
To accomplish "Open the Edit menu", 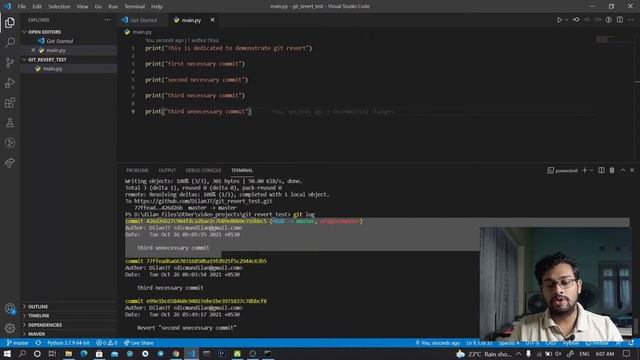I will pyautogui.click(x=37, y=7).
